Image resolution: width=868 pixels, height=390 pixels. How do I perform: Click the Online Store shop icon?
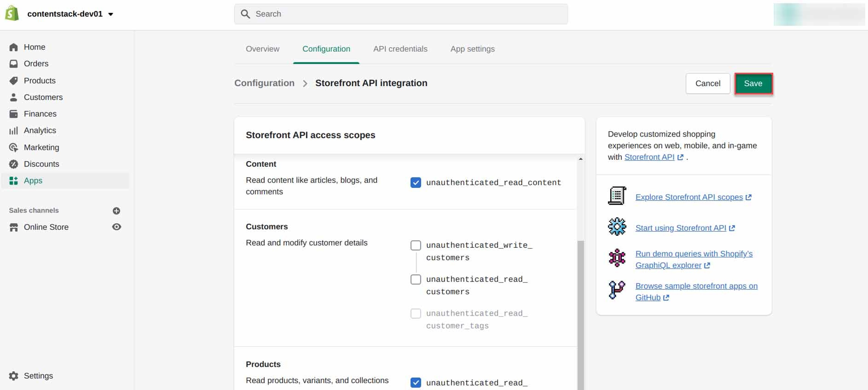pos(14,227)
